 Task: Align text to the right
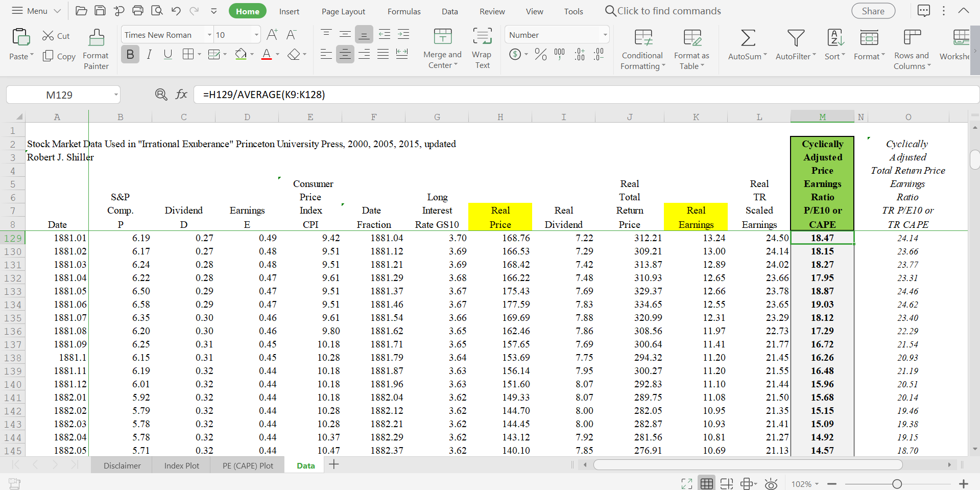364,54
